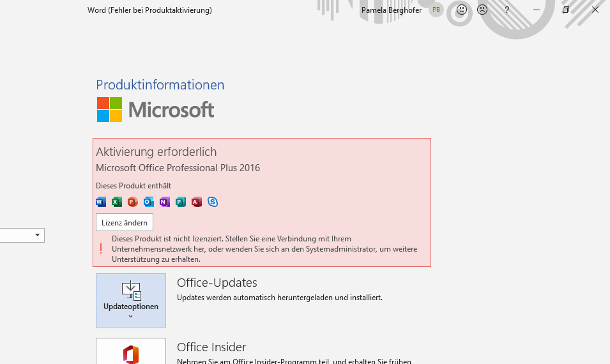Send a smile feedback face
Screen dimensions: 610x364
[x=462, y=10]
